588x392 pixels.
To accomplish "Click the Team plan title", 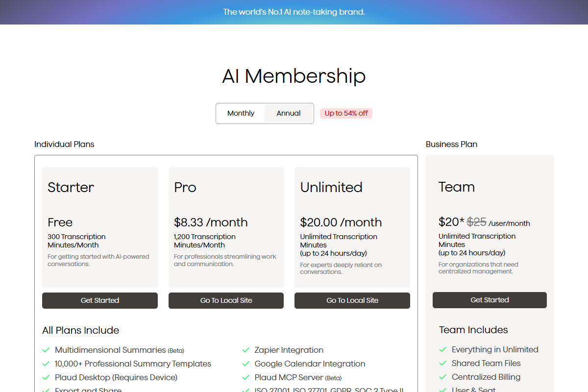I will point(457,187).
